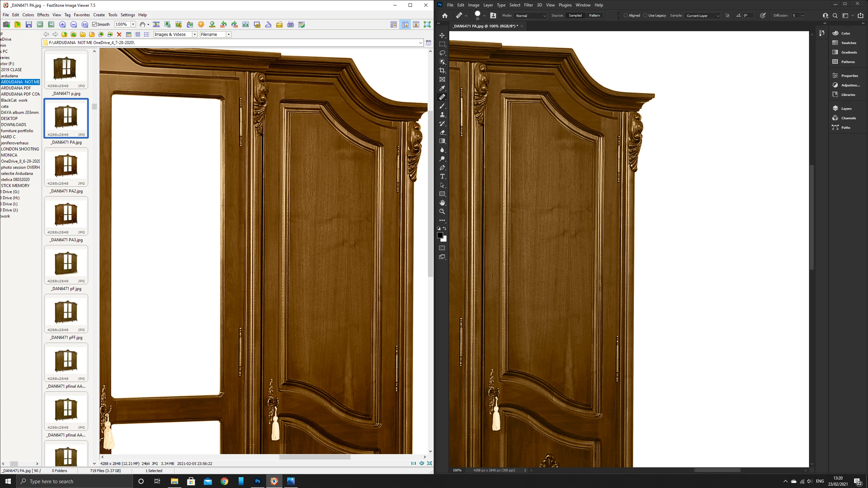Screen dimensions: 868x488
Task: Open the Effects menu in FastStone
Action: 43,15
